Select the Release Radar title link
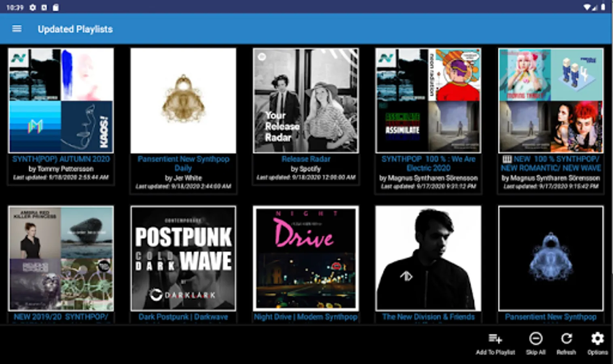The width and height of the screenshot is (613, 364). click(306, 159)
